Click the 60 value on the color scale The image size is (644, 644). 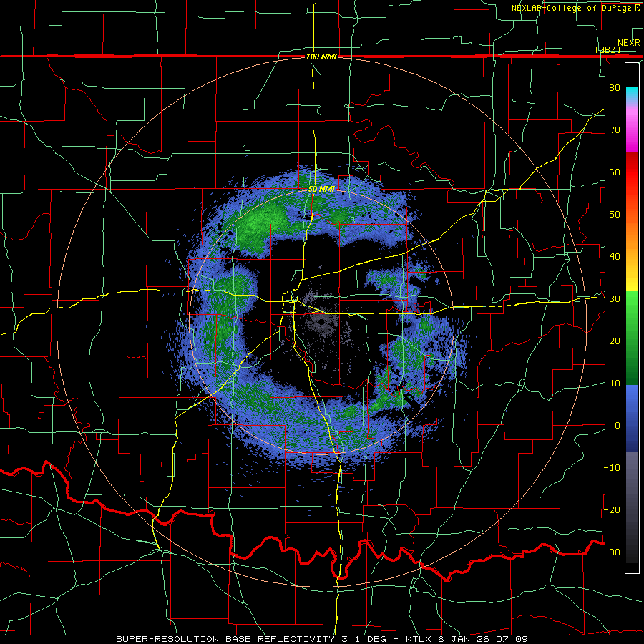(615, 172)
